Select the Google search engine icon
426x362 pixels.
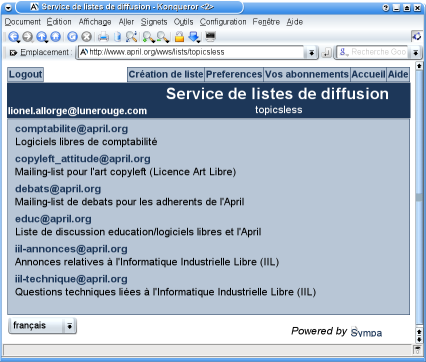click(x=343, y=52)
